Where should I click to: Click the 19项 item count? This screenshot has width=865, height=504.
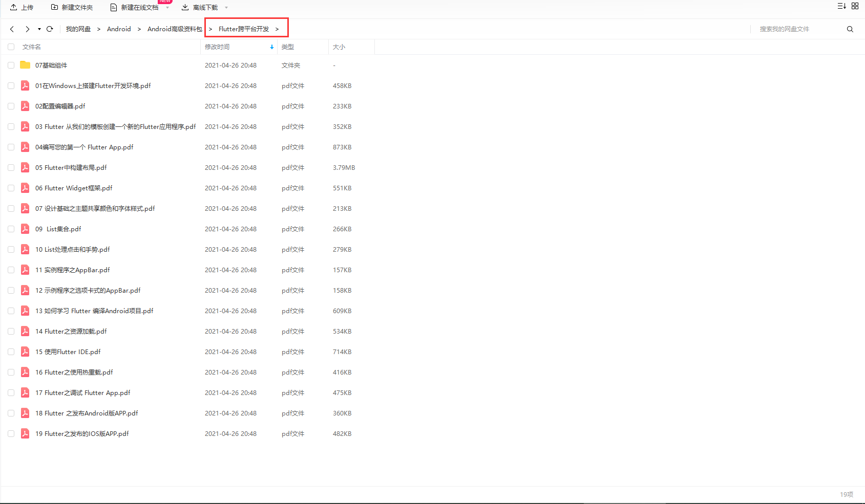[847, 494]
